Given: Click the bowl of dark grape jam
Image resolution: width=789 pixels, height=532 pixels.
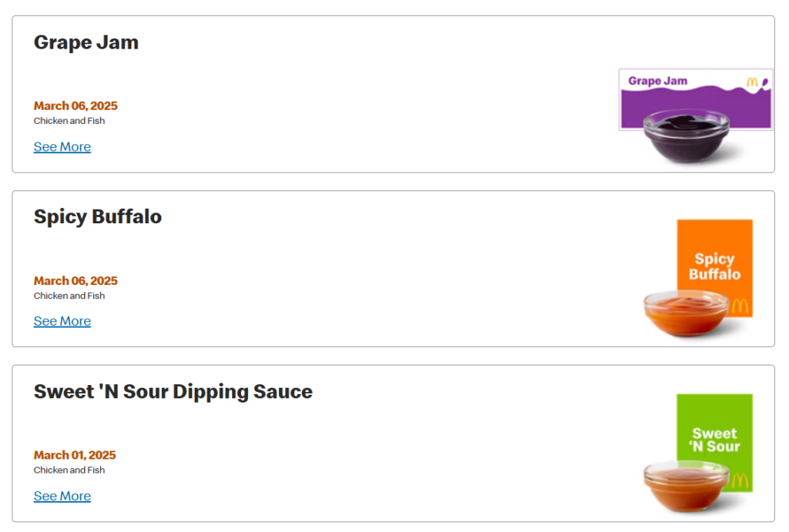Looking at the screenshot, I should click(687, 136).
